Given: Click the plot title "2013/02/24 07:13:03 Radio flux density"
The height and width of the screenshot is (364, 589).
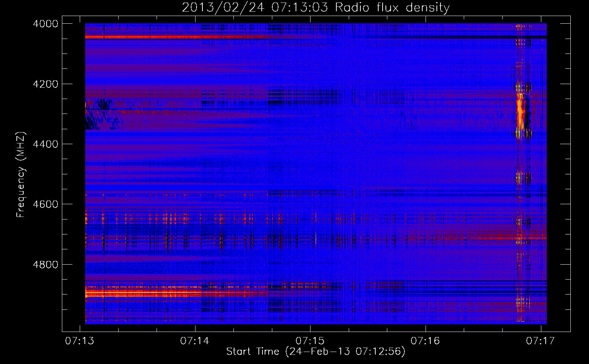Looking at the screenshot, I should point(316,7).
